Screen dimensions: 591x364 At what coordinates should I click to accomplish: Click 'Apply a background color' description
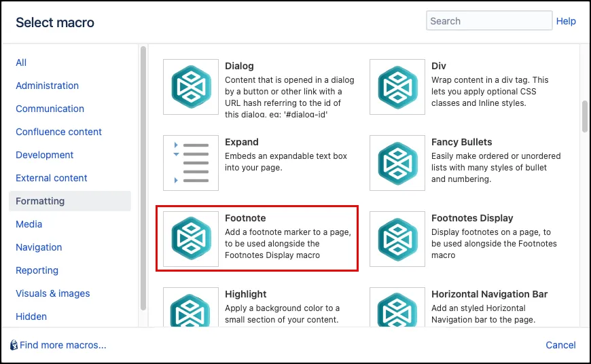pyautogui.click(x=282, y=314)
